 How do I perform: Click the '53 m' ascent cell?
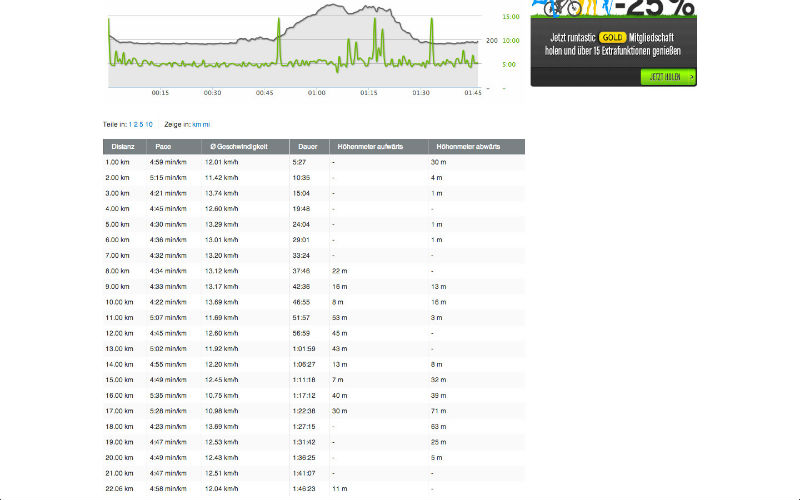[x=339, y=318]
